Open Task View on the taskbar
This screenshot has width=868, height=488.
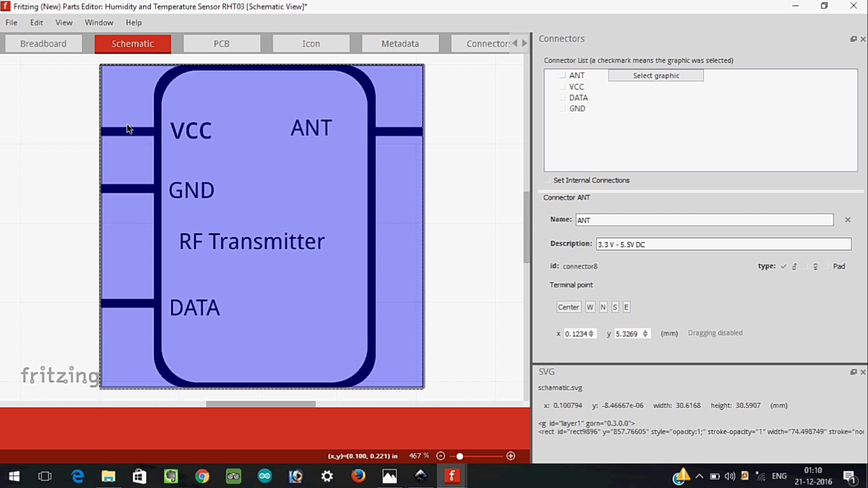(45, 476)
